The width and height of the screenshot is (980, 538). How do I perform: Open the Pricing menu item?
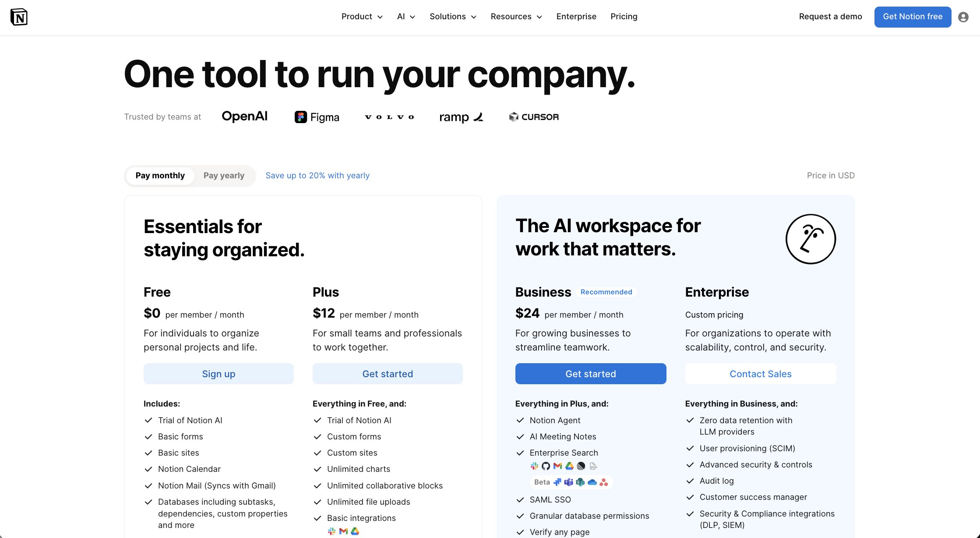tap(624, 17)
